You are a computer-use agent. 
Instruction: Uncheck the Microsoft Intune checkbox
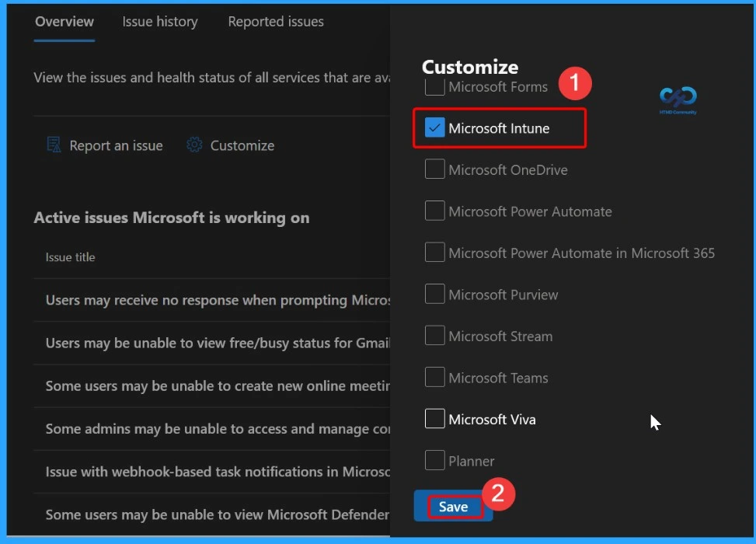(434, 128)
